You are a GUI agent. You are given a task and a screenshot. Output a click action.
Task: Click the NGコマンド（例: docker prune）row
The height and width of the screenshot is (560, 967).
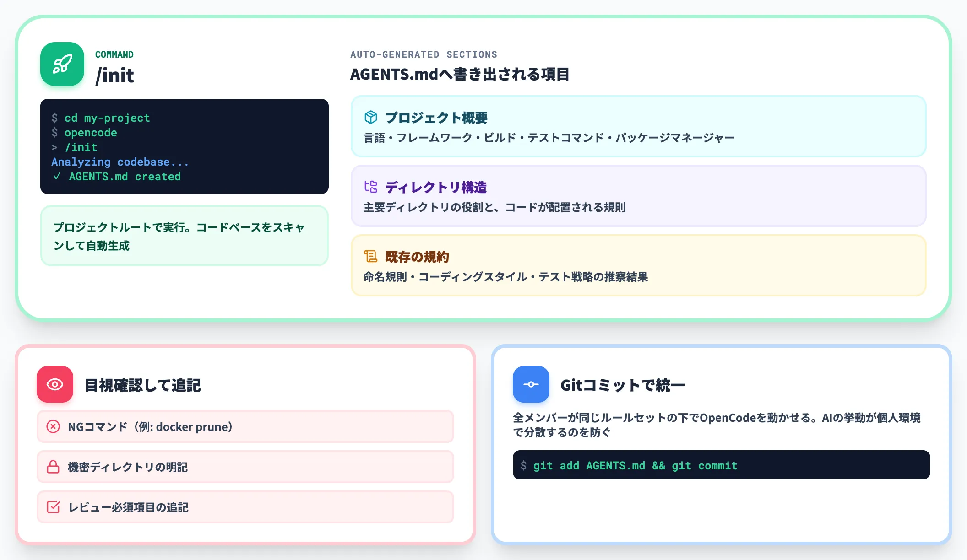click(245, 426)
